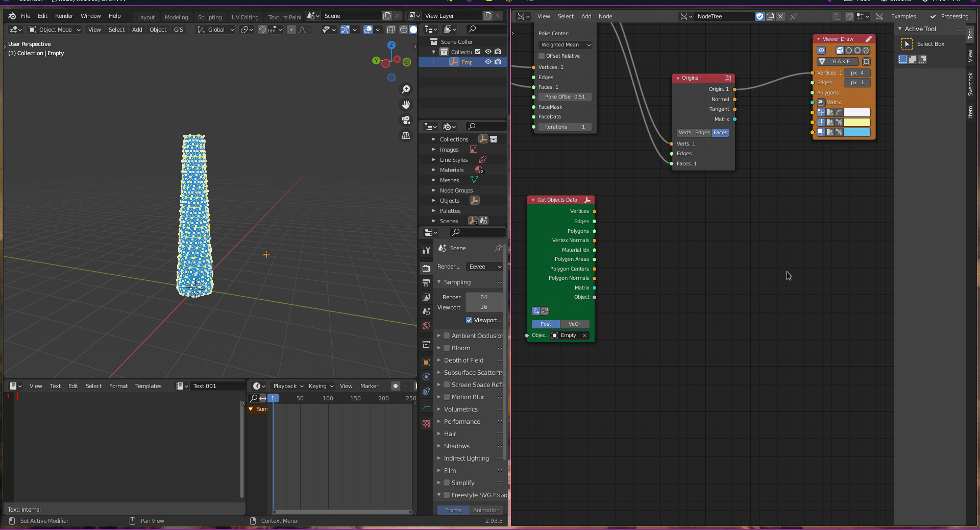The image size is (980, 530).
Task: Click the matrix plug icon in Viewer Draw
Action: (821, 102)
